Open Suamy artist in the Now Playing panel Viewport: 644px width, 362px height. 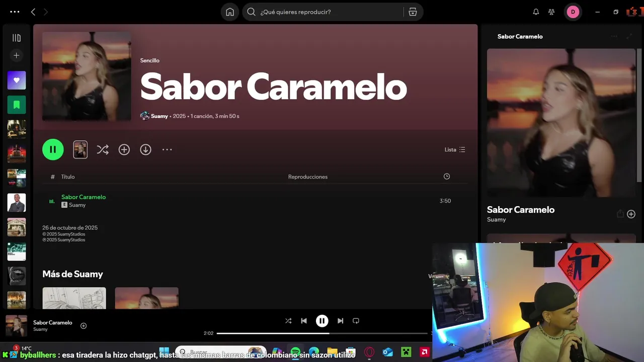tap(497, 220)
